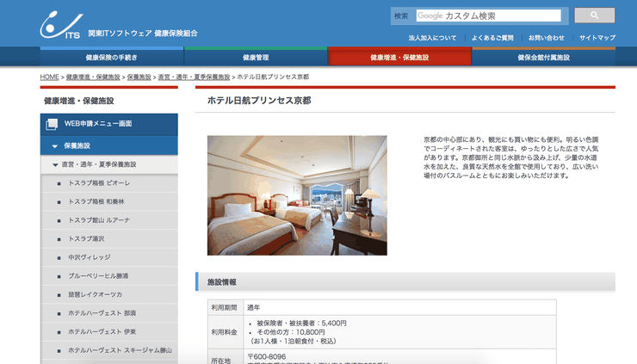Open お問い合わせ link
Image resolution: width=637 pixels, height=364 pixels.
click(x=546, y=38)
